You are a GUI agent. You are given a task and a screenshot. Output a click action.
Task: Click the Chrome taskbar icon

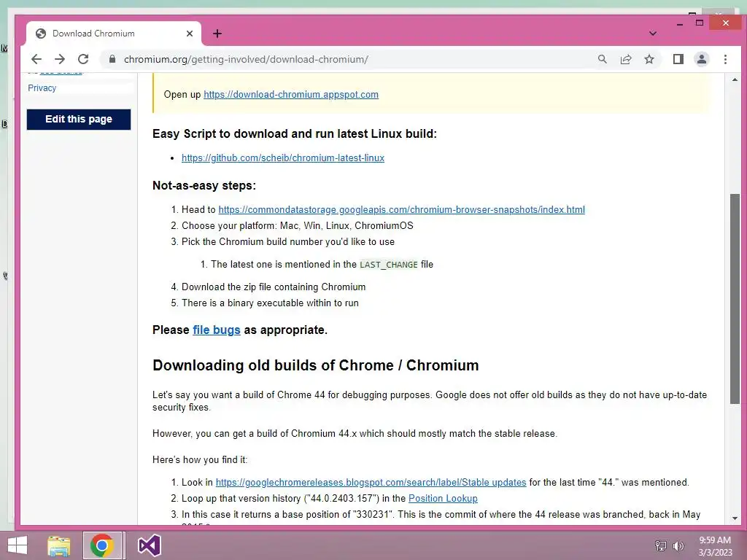101,545
